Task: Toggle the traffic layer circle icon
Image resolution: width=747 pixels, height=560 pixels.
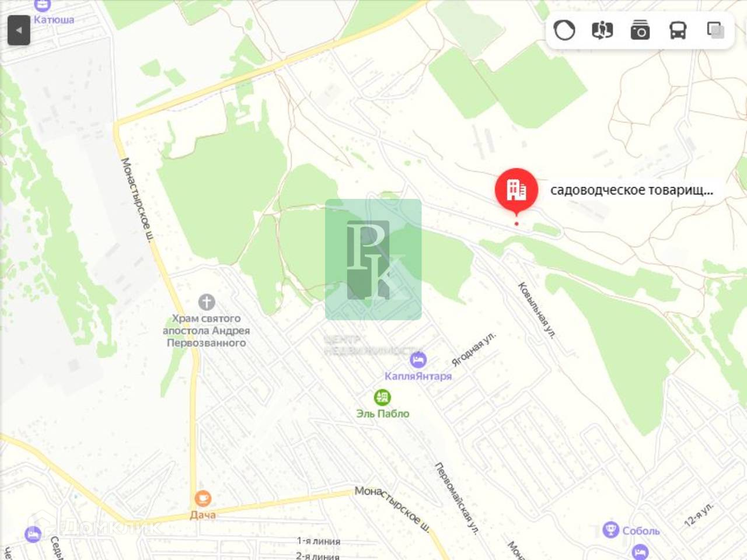Action: click(564, 30)
